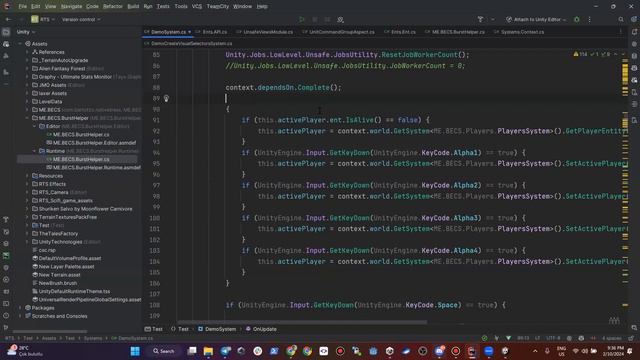Expand the Packages node

click(20, 308)
